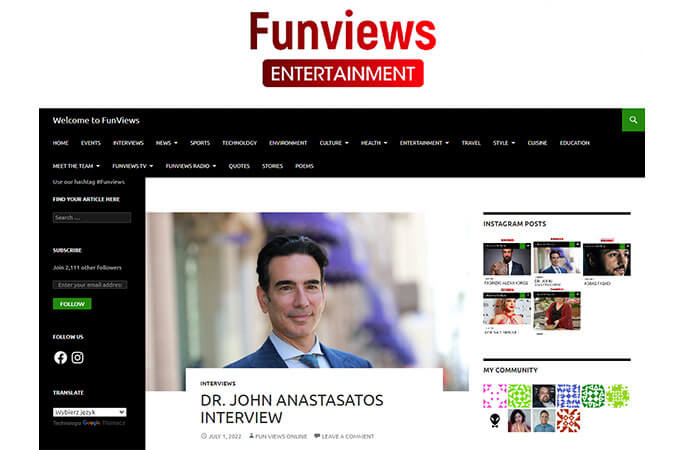The width and height of the screenshot is (700, 450).
Task: Click the Funviews Entertainment logo
Action: click(x=343, y=48)
